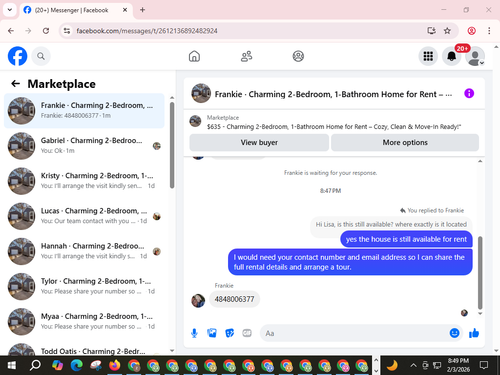Go to Facebook Home icon

(194, 56)
